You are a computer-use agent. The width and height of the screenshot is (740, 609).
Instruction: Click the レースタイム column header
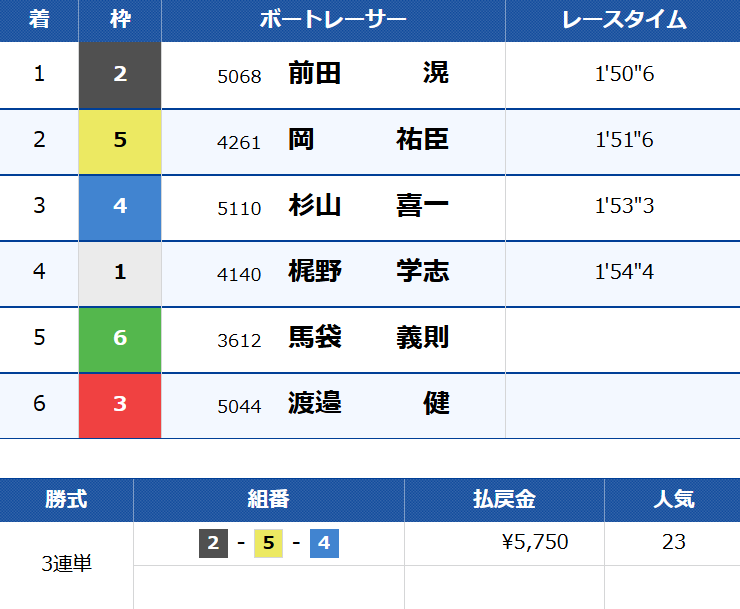pos(623,20)
